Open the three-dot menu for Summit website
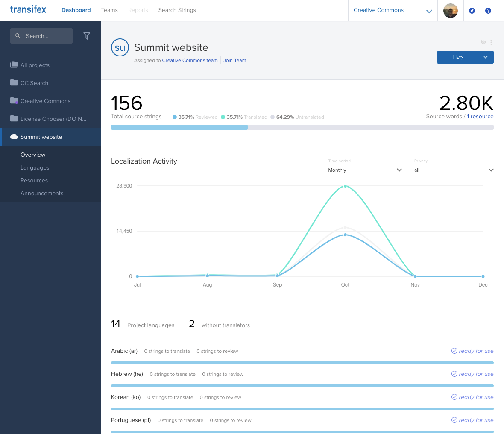 click(491, 42)
